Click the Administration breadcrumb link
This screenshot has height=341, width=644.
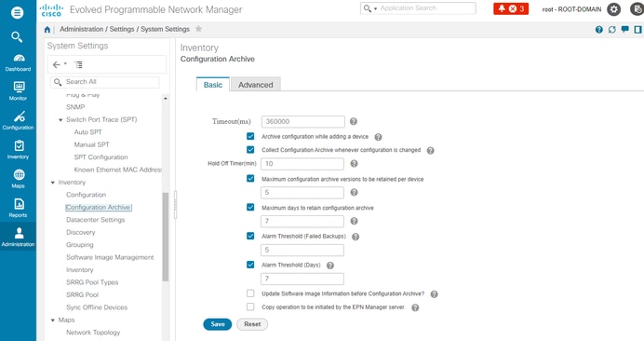tap(81, 29)
